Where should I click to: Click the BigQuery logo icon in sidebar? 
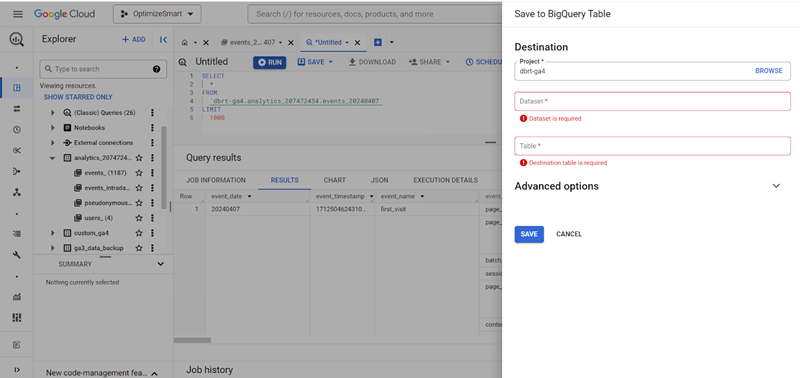click(17, 39)
